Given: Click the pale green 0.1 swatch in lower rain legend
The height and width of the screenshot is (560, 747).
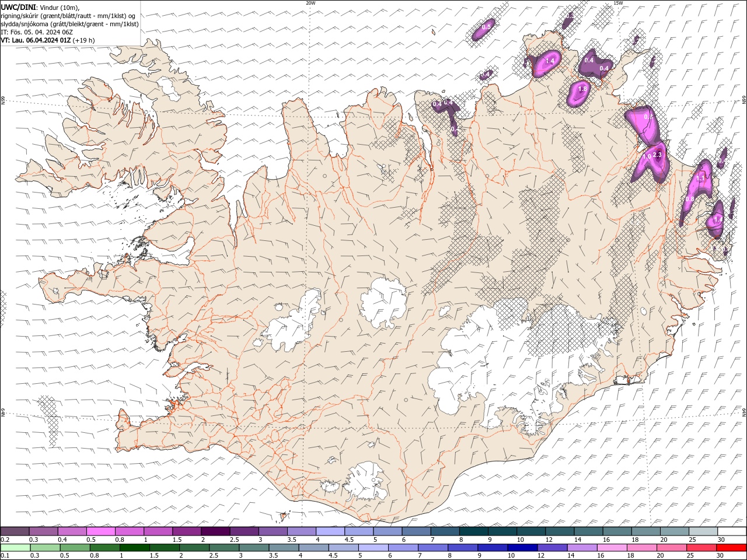Looking at the screenshot, I should [x=15, y=548].
